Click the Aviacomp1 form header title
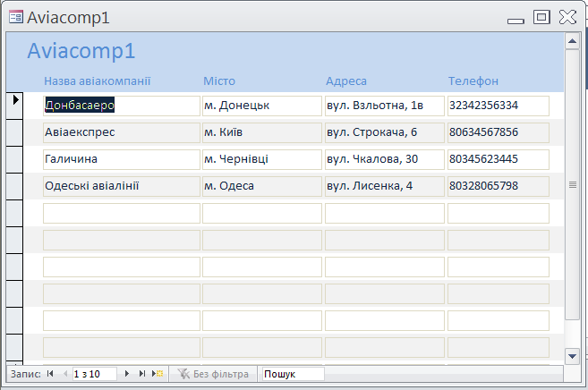 (x=81, y=51)
